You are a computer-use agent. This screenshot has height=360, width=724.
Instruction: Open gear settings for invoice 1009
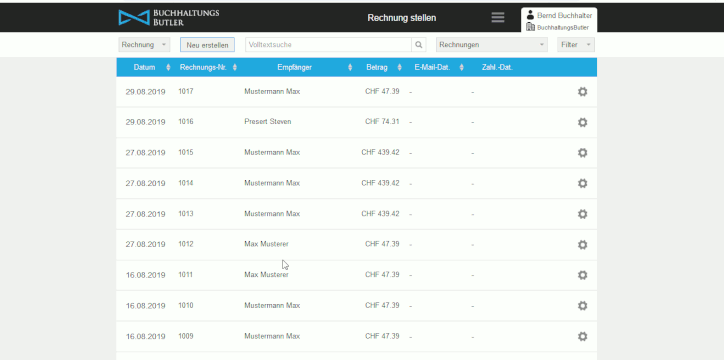tap(582, 336)
